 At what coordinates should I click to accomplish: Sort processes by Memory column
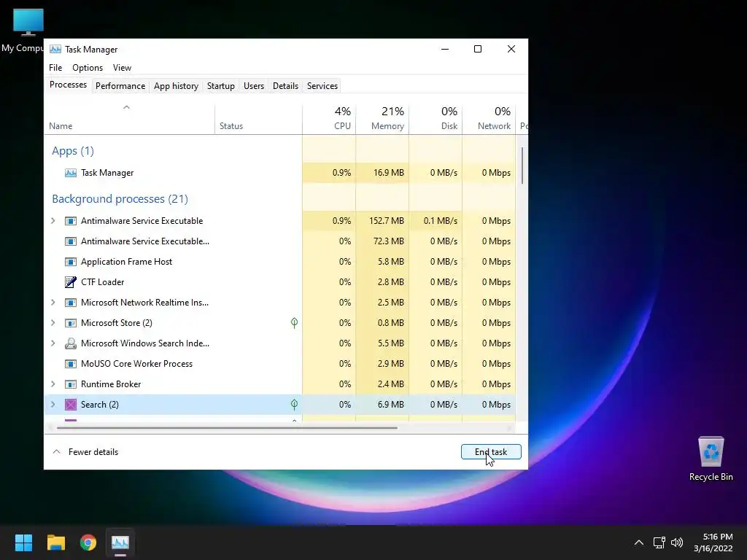click(x=382, y=119)
